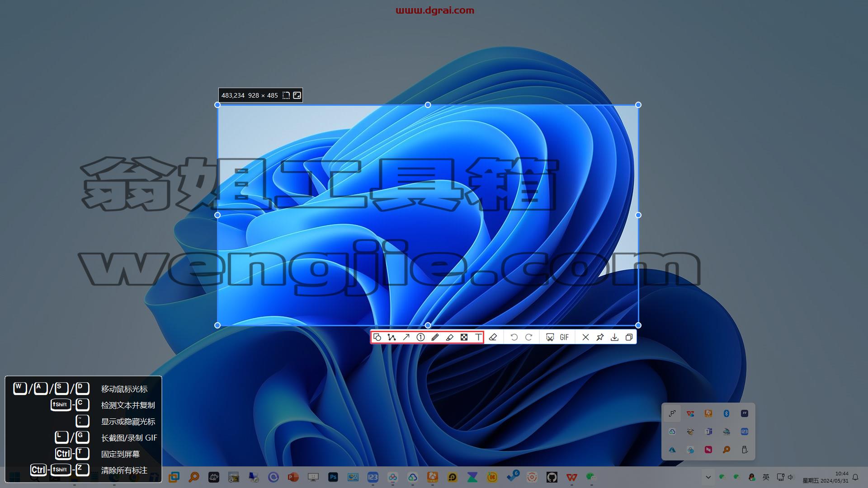868x488 pixels.
Task: Select the mosaic blur tool
Action: point(464,337)
